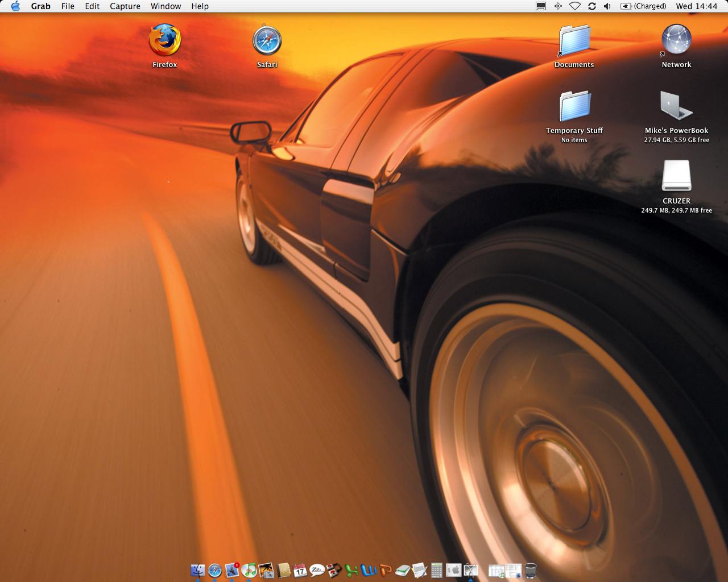
Task: Select the CRUZER drive on the desktop
Action: coord(676,176)
